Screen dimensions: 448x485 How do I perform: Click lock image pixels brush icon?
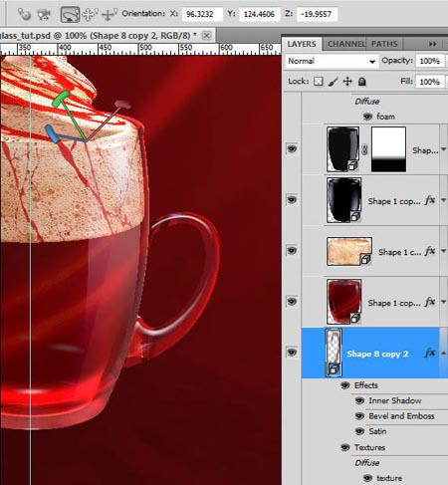333,82
